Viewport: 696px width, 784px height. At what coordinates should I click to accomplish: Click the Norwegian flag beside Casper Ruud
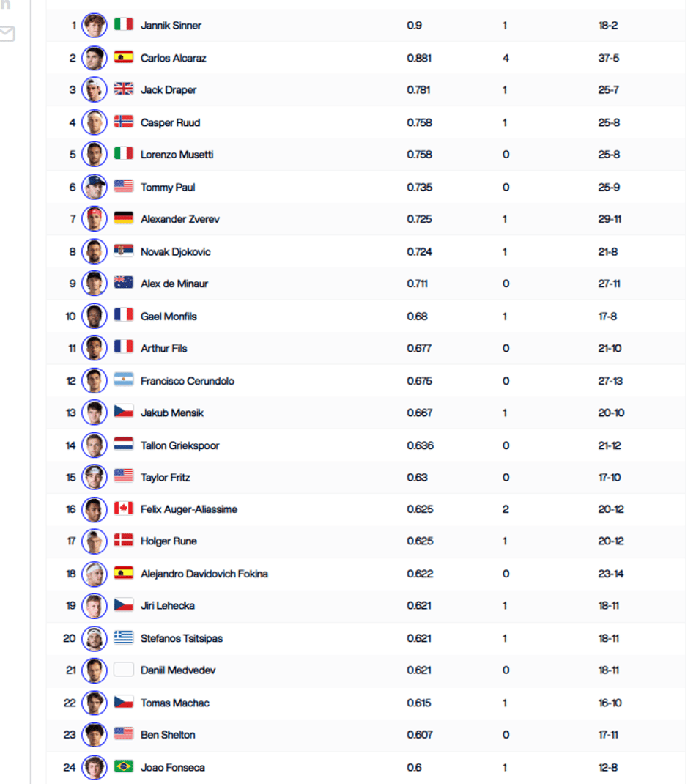pos(124,122)
